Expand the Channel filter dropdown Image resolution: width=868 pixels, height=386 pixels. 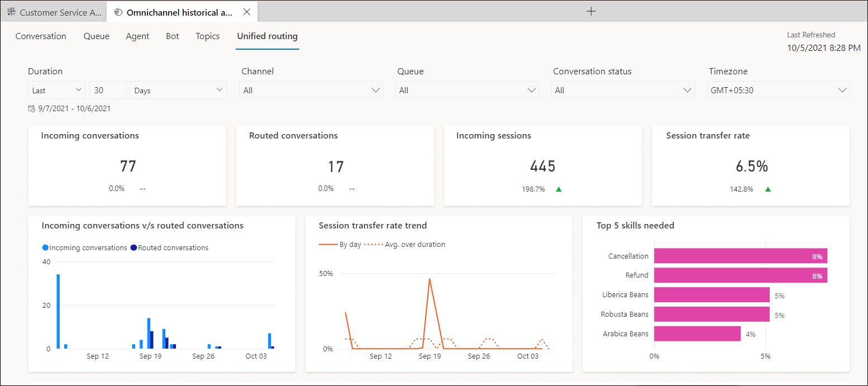point(311,90)
